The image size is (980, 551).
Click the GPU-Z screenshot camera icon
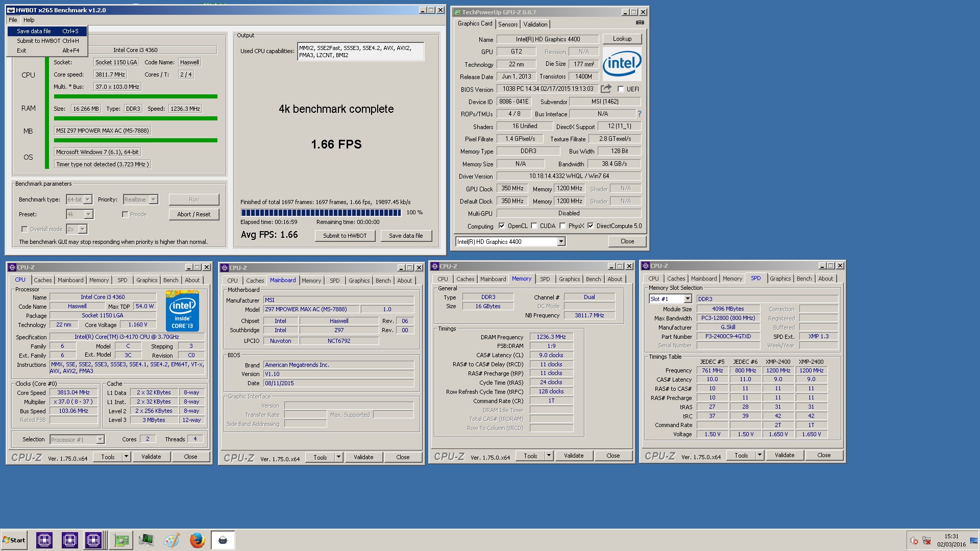tap(640, 22)
